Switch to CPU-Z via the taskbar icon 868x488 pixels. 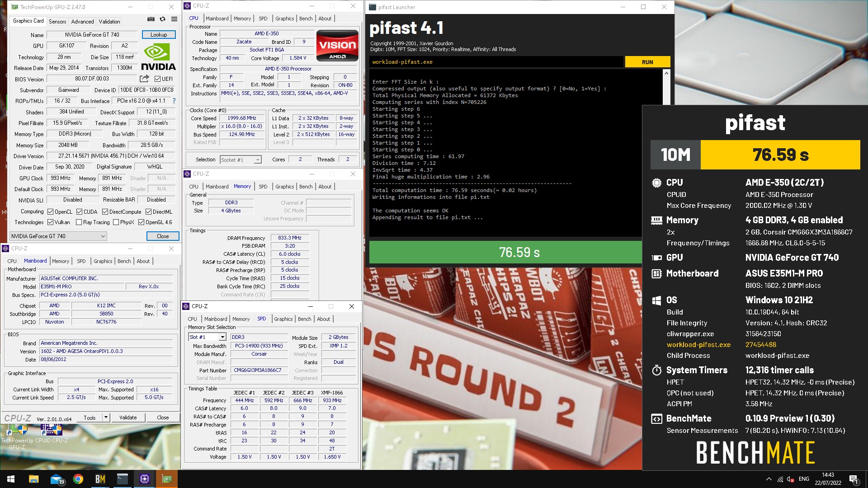pyautogui.click(x=145, y=479)
